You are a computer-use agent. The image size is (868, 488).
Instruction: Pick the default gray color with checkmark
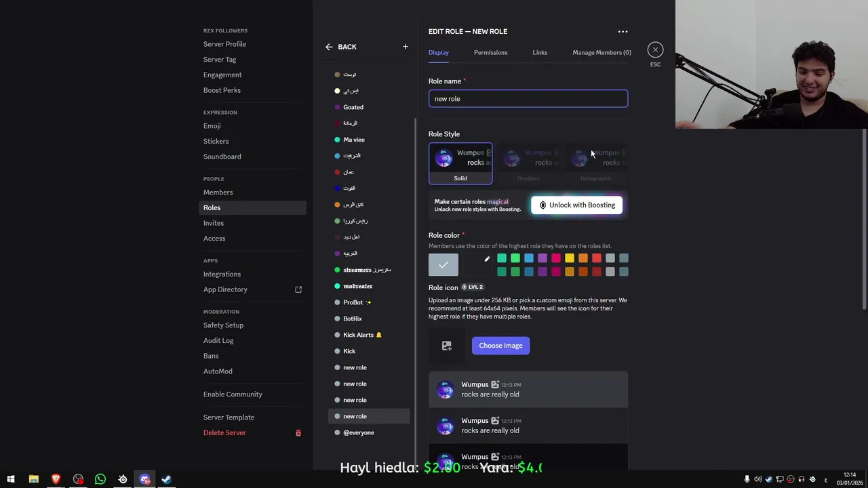coord(443,264)
